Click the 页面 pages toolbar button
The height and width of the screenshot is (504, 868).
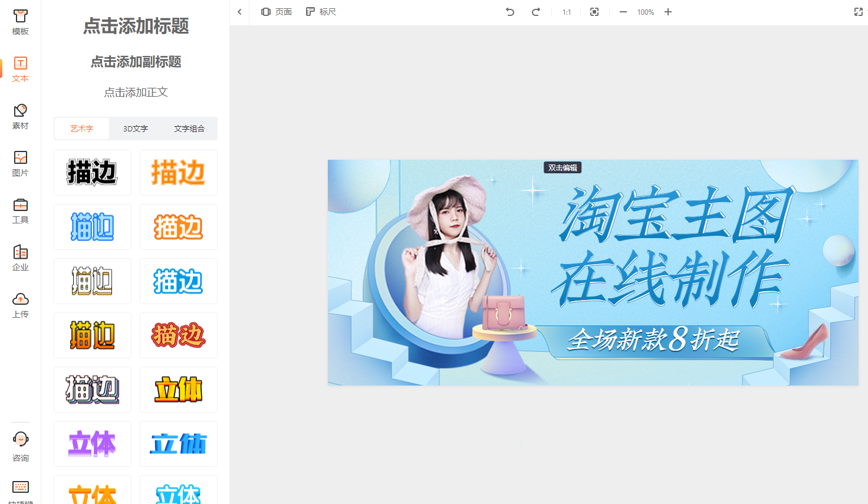click(x=277, y=12)
